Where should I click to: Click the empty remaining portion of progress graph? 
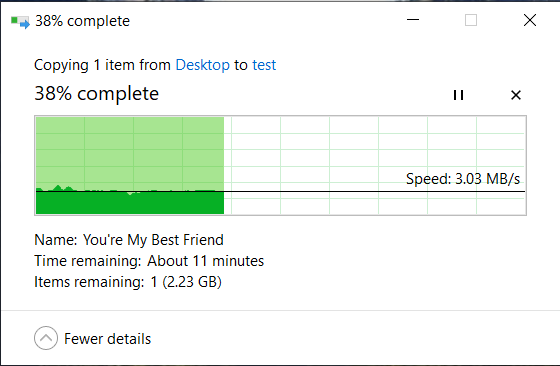click(x=375, y=165)
